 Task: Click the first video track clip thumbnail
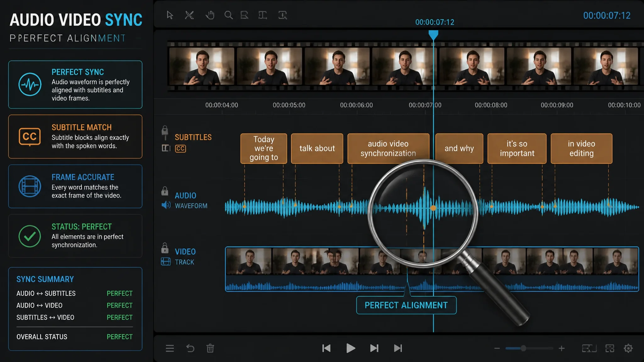click(249, 261)
